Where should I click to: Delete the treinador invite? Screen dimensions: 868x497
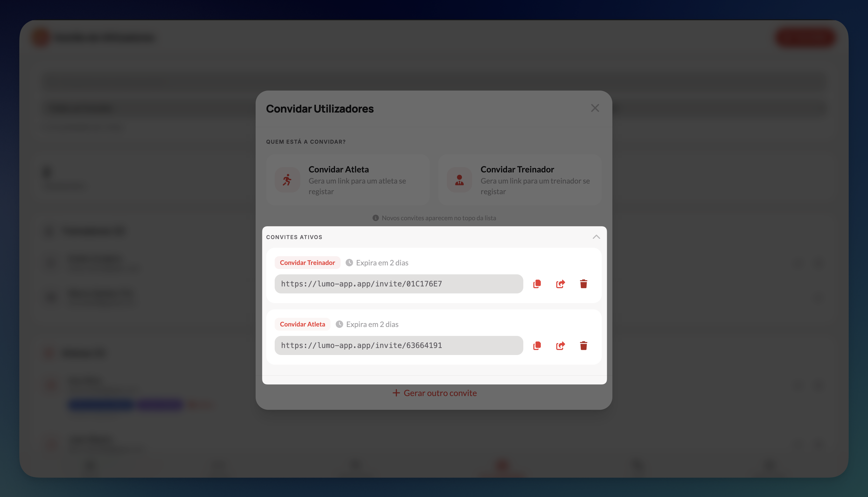click(x=583, y=284)
